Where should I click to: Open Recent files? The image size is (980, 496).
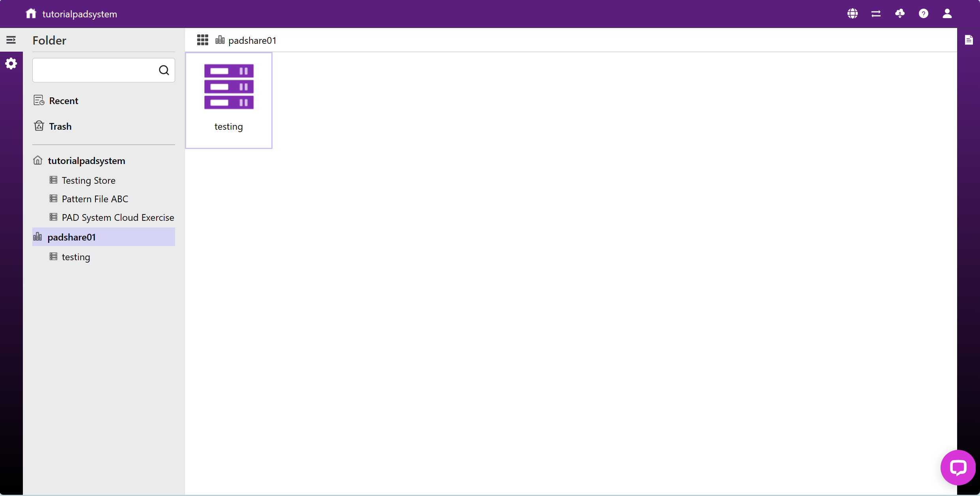(x=63, y=101)
